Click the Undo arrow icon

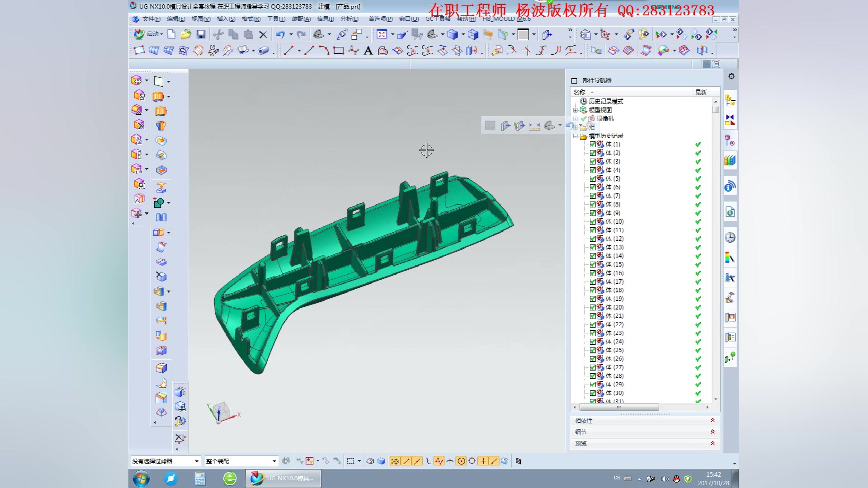coord(280,34)
